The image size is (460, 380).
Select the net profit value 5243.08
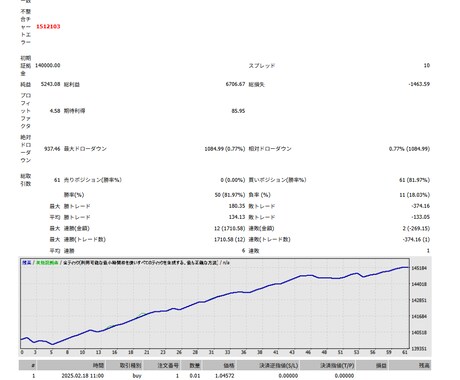[51, 84]
